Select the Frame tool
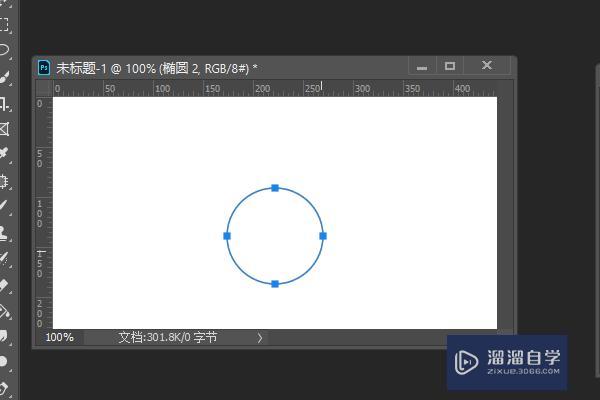 click(4, 129)
